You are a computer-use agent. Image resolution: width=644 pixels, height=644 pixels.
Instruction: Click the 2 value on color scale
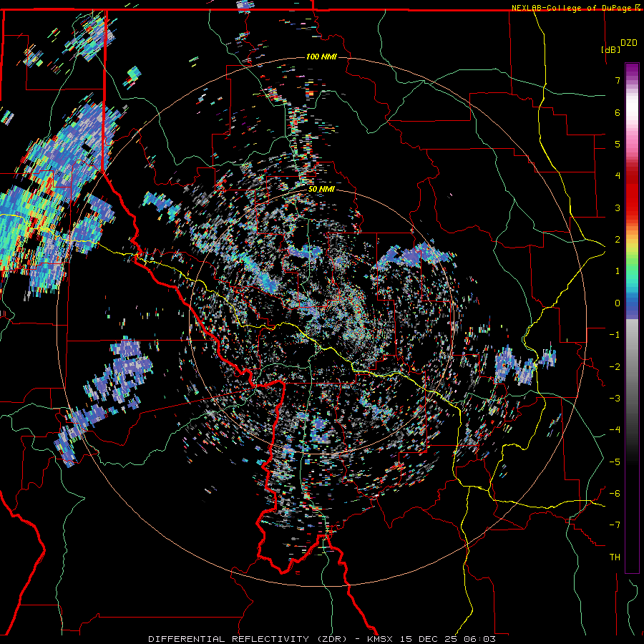pos(618,240)
